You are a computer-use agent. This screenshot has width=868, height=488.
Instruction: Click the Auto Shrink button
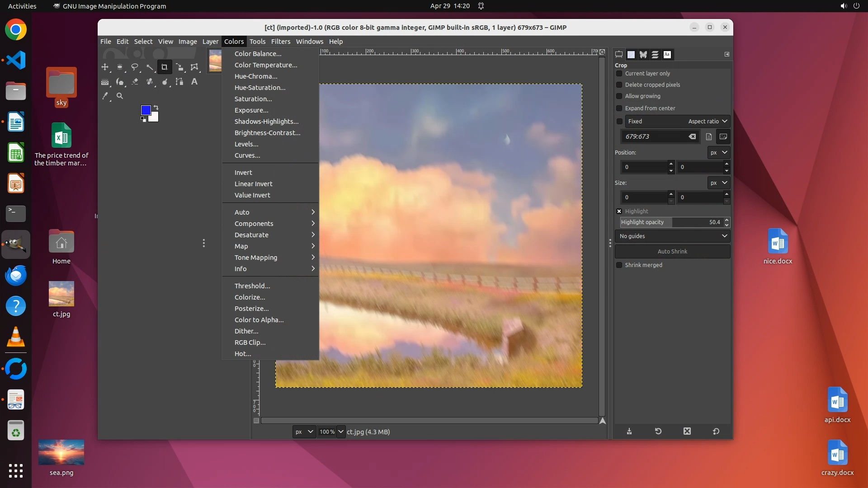tap(672, 251)
